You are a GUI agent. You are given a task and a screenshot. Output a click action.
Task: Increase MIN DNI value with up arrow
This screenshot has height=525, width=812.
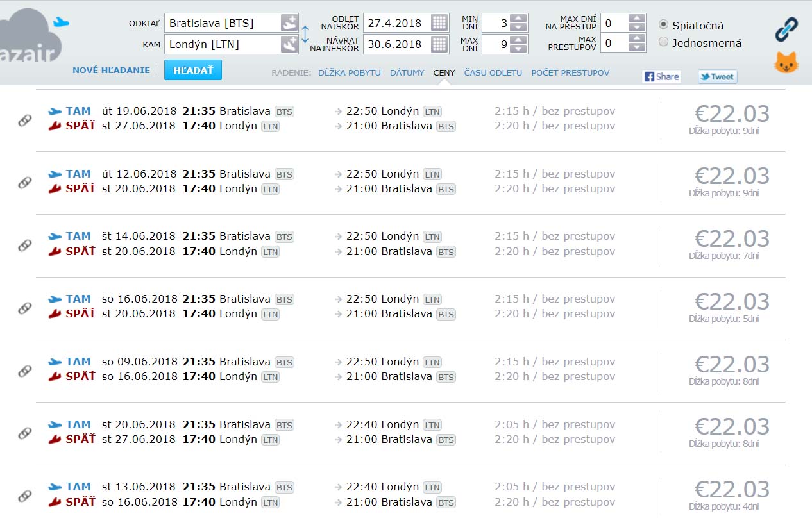coord(519,18)
